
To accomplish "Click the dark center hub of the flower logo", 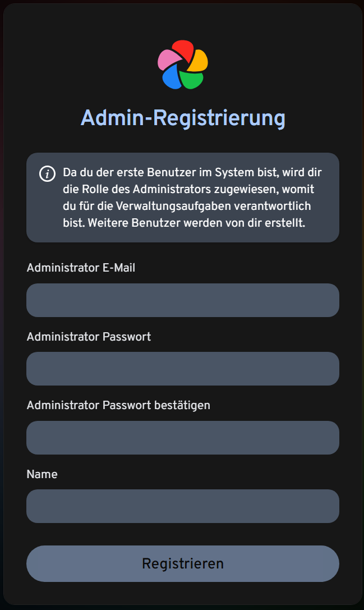I will [183, 67].
